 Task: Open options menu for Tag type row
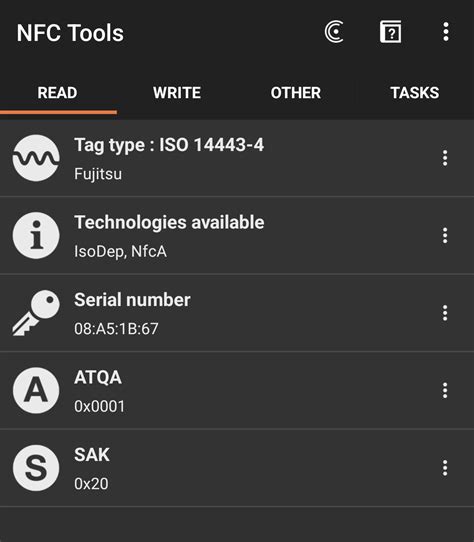[x=445, y=158]
